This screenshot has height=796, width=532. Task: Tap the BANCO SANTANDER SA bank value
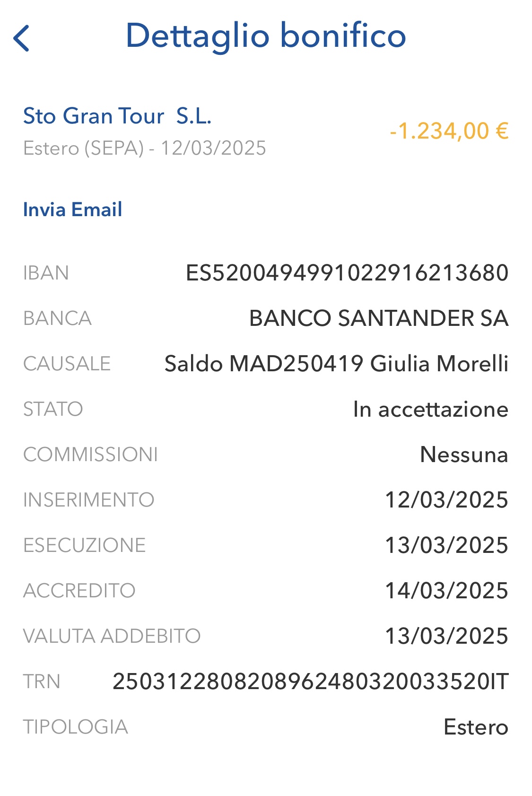tap(379, 318)
